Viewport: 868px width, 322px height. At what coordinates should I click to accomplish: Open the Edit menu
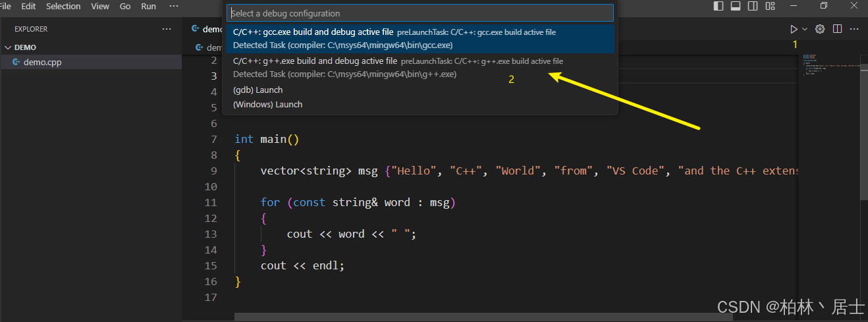28,6
